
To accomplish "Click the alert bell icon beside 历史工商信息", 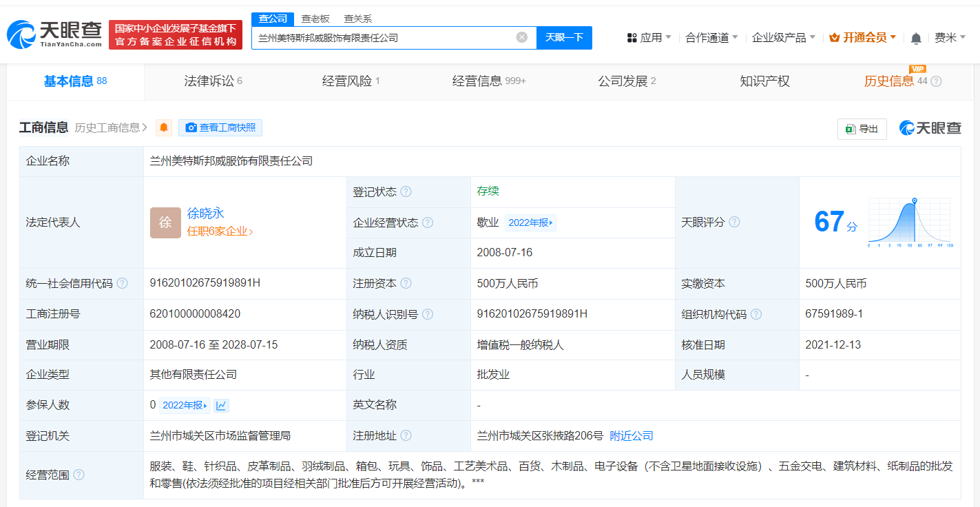I will pyautogui.click(x=163, y=127).
